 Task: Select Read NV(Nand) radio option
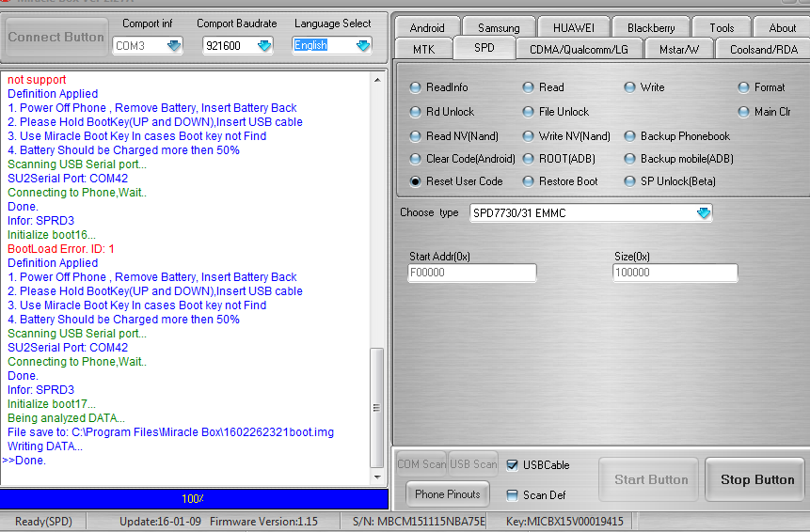[415, 136]
